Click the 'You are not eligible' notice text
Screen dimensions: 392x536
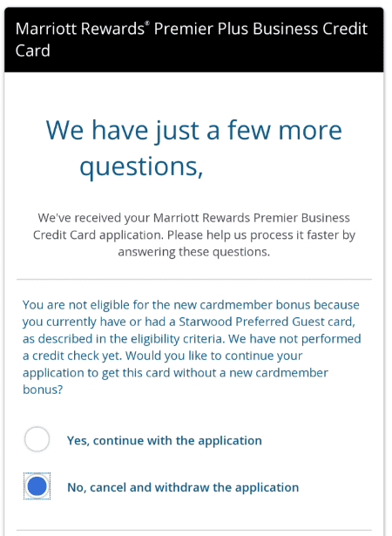192,347
